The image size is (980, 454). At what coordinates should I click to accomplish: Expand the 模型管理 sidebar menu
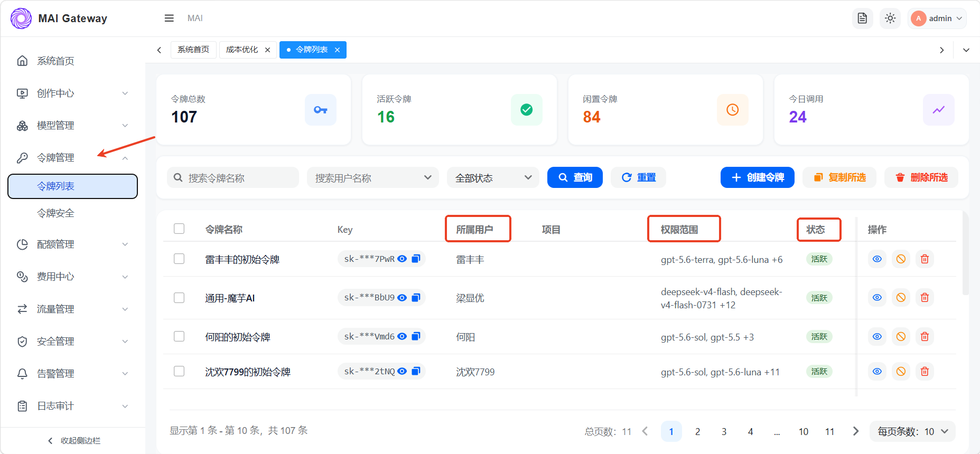tap(73, 126)
